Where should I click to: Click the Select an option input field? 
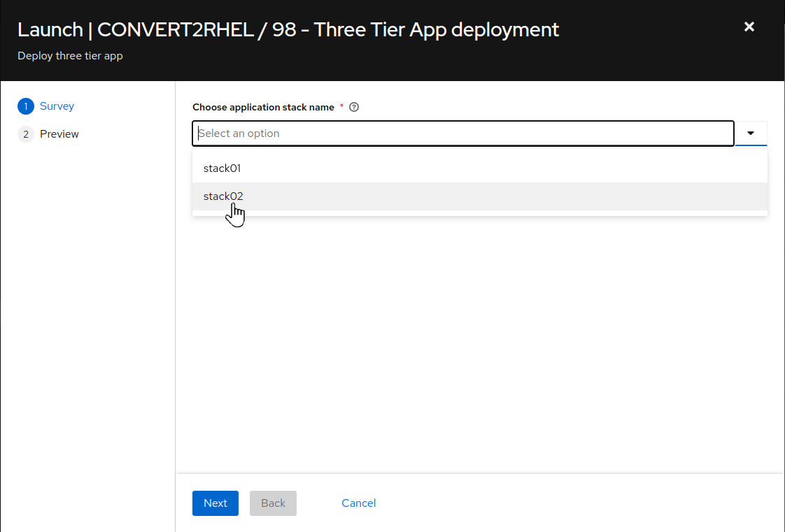pyautogui.click(x=463, y=134)
